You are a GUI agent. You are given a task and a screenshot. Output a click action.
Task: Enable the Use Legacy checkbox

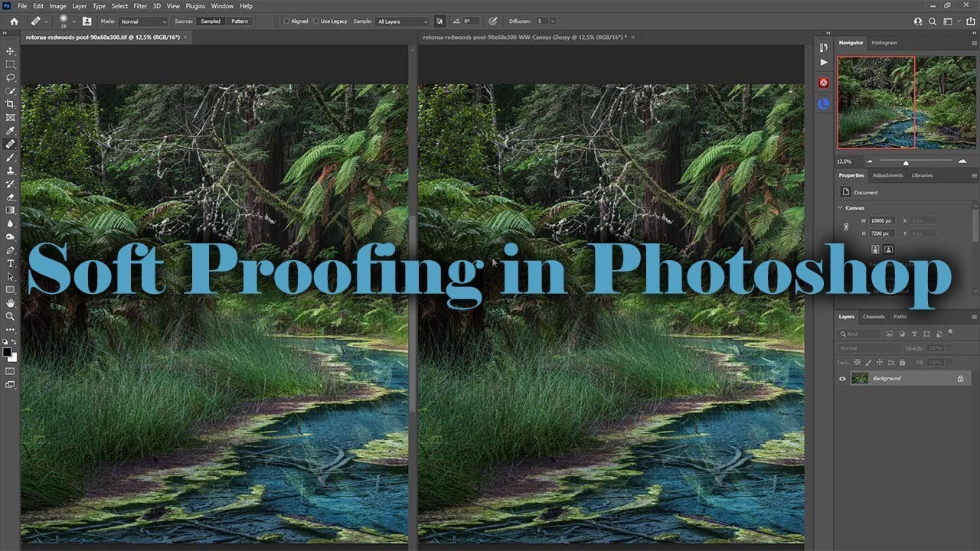coord(316,21)
